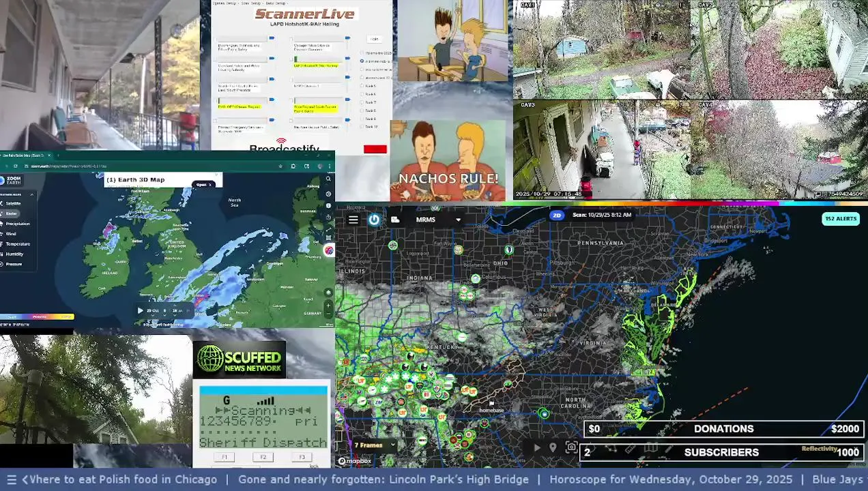
Task: Click Zoom Earth locate-me icon
Action: click(328, 292)
